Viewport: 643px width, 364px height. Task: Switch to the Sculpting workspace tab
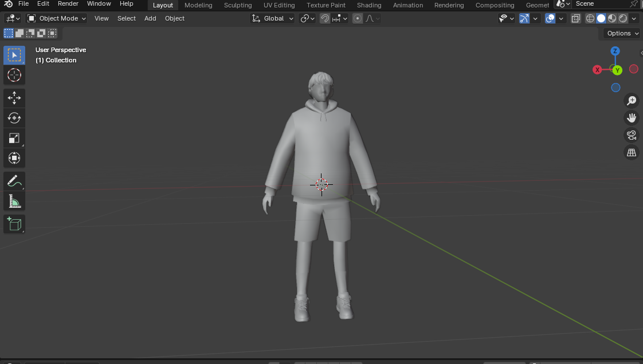click(x=238, y=5)
